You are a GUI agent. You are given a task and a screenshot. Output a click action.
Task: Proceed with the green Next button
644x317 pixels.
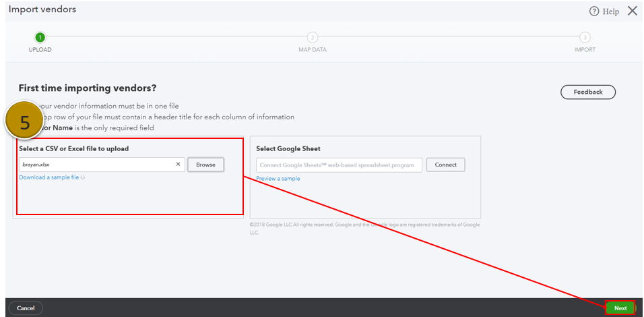[620, 308]
